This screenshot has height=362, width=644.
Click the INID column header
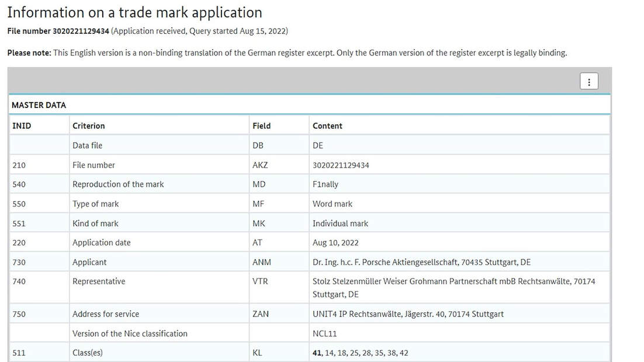39,126
